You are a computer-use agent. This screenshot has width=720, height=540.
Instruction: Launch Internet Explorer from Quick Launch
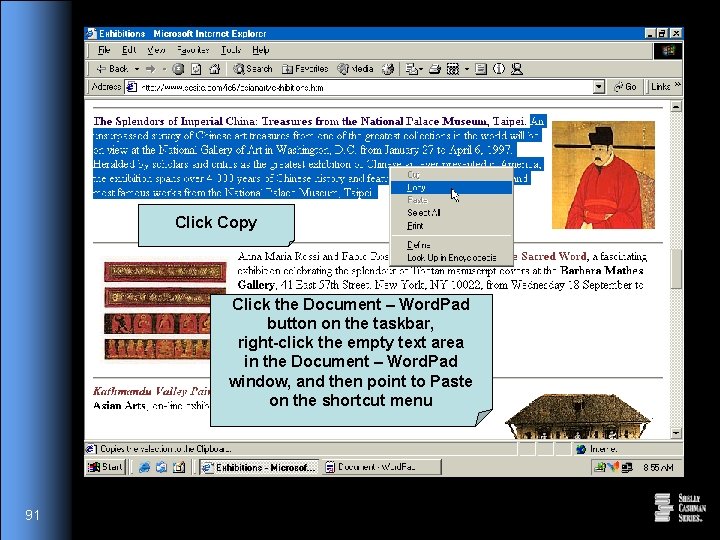(x=144, y=467)
